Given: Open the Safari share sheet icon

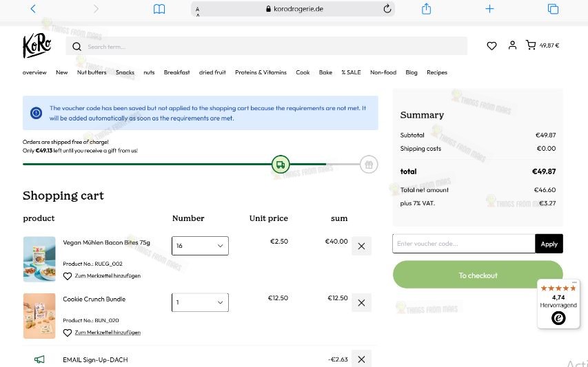Looking at the screenshot, I should pyautogui.click(x=427, y=9).
